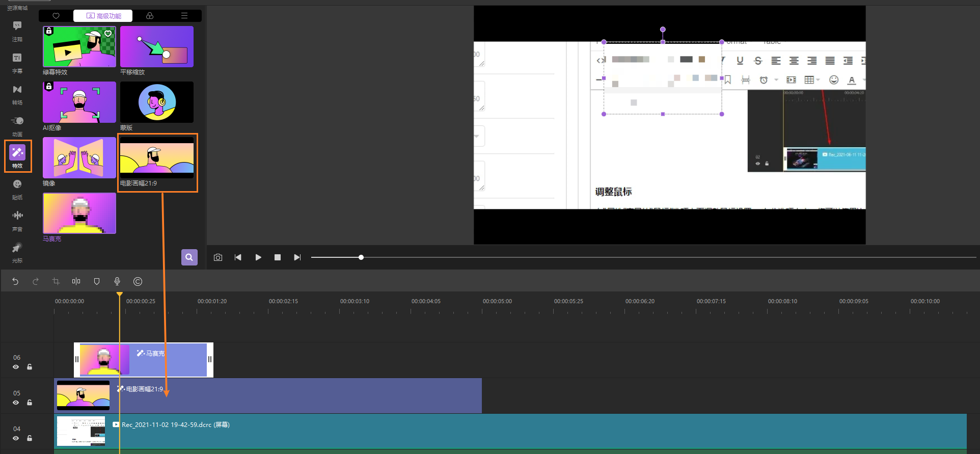
Task: Hide track 04 with eye icon
Action: [16, 438]
